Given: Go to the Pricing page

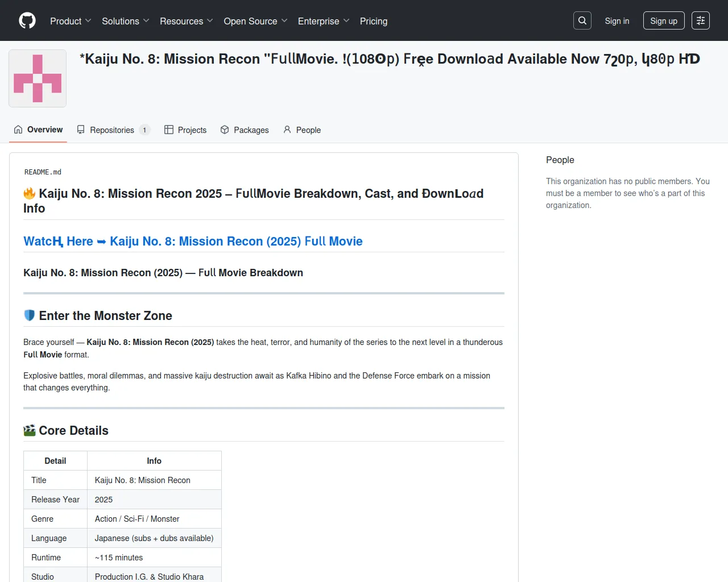Looking at the screenshot, I should [374, 21].
